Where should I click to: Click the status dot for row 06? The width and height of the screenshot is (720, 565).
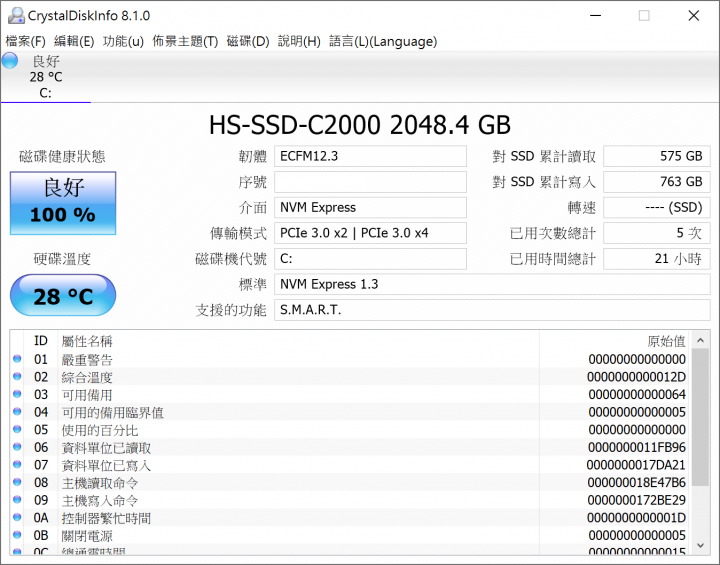pyautogui.click(x=17, y=446)
